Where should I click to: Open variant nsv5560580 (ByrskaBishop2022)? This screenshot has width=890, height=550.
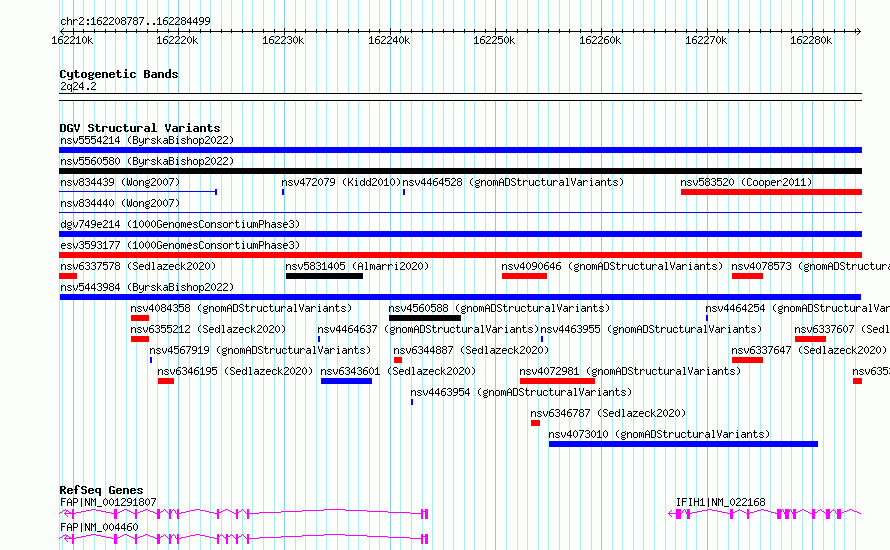click(147, 161)
